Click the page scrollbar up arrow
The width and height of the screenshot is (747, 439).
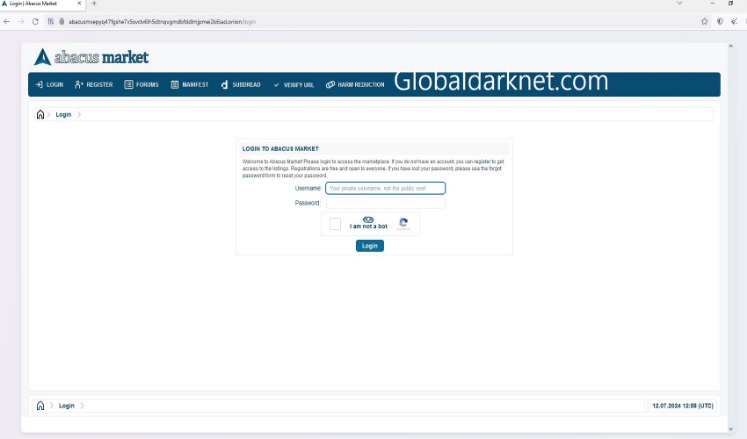click(731, 46)
